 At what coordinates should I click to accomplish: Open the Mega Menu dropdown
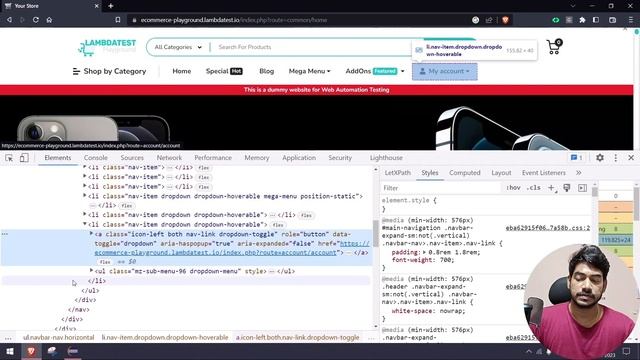(x=309, y=71)
